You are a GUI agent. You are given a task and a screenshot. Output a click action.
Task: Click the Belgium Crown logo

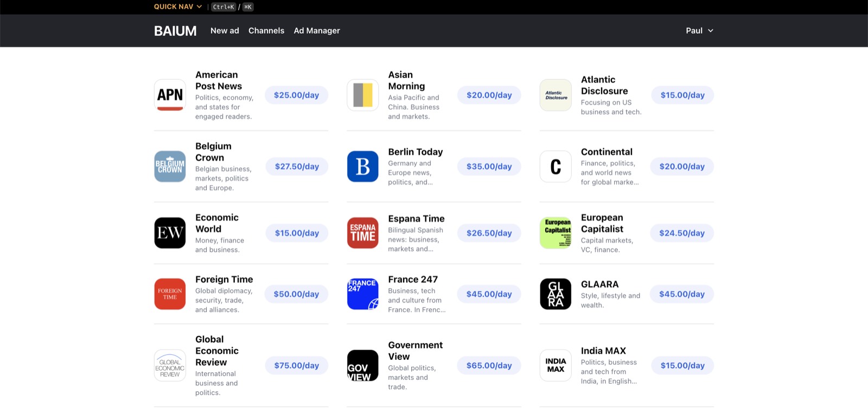click(x=170, y=167)
